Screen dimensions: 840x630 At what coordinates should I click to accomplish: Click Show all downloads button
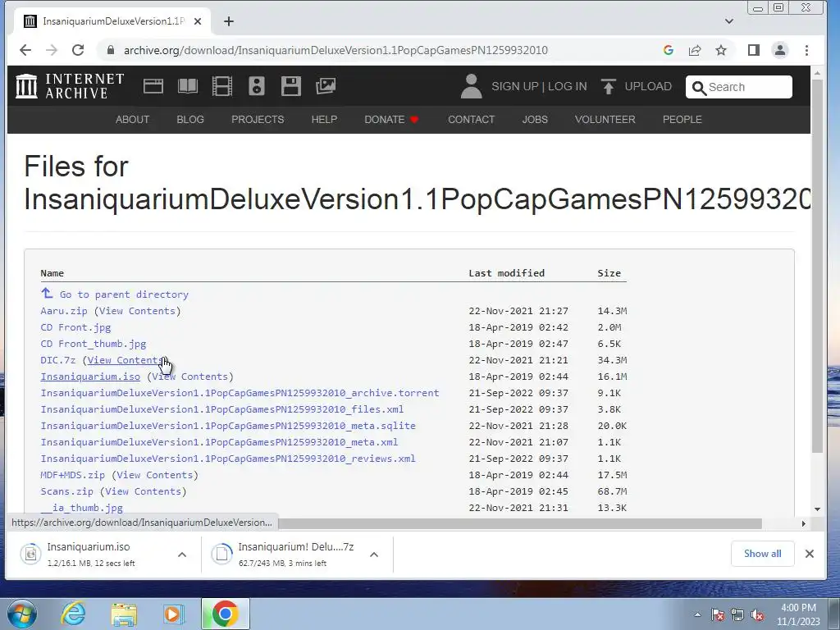click(x=762, y=554)
